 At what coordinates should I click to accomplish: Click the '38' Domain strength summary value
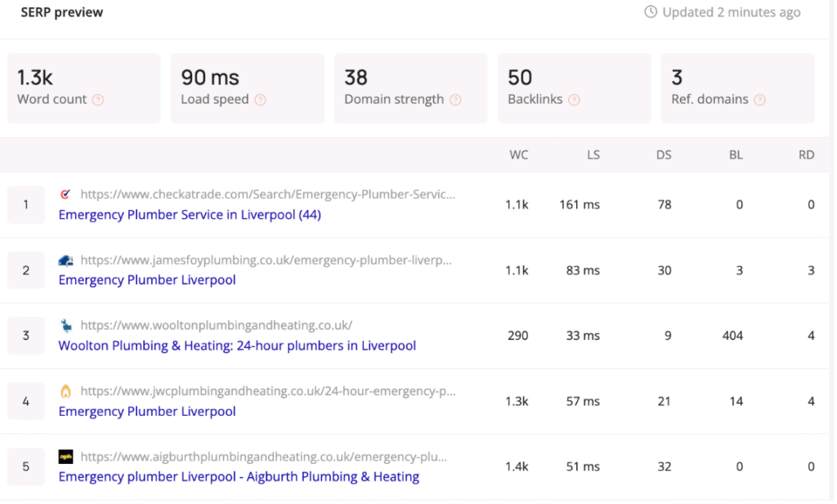[356, 78]
